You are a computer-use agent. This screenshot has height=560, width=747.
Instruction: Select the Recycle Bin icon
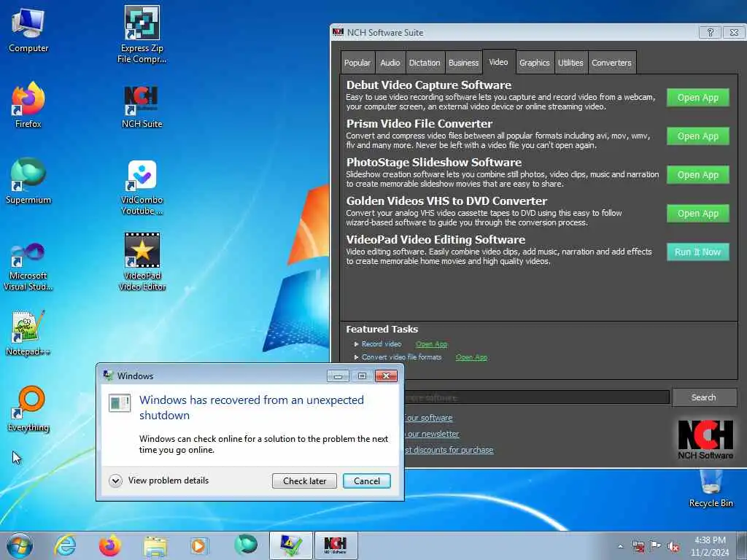pos(711,489)
